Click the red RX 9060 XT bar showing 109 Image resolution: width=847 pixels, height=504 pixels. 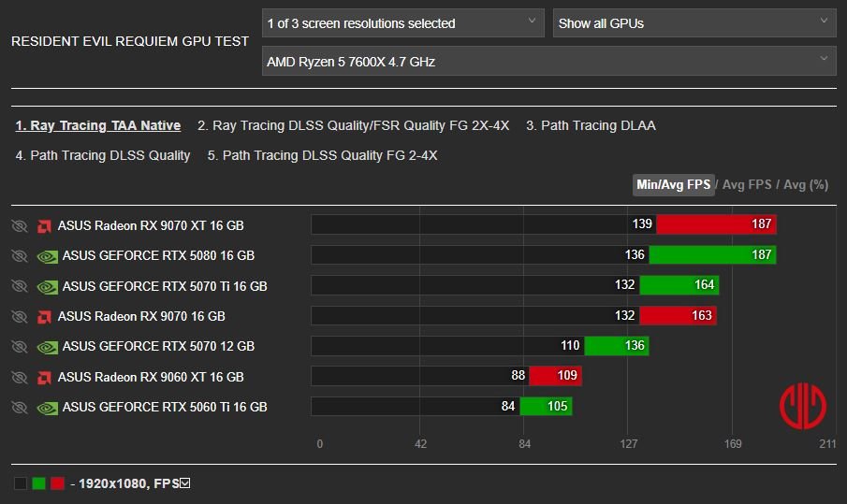tap(555, 376)
